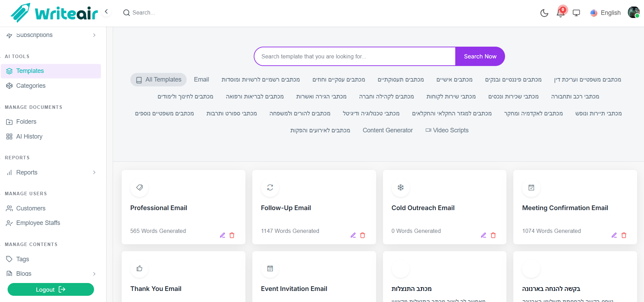Open the notifications bell
This screenshot has height=302, width=644.
(x=560, y=13)
